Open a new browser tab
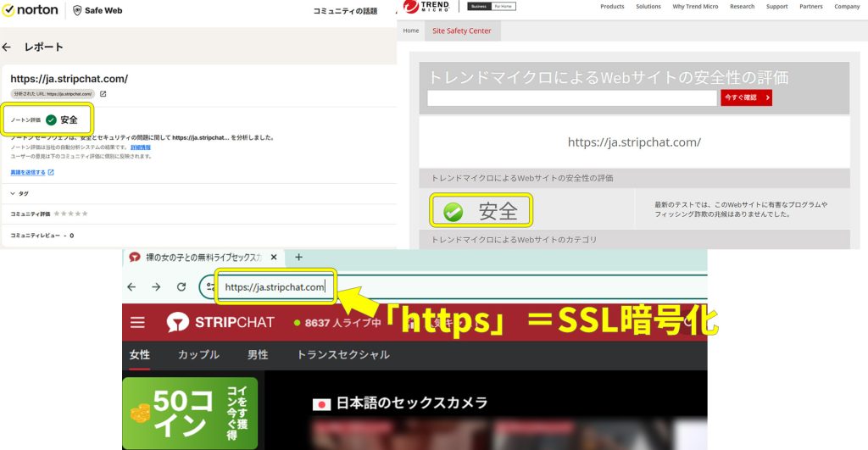Viewport: 868px width, 450px height. click(299, 258)
